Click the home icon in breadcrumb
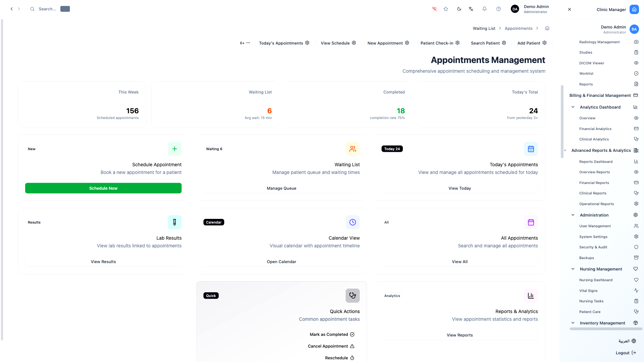644x362 pixels. click(547, 28)
